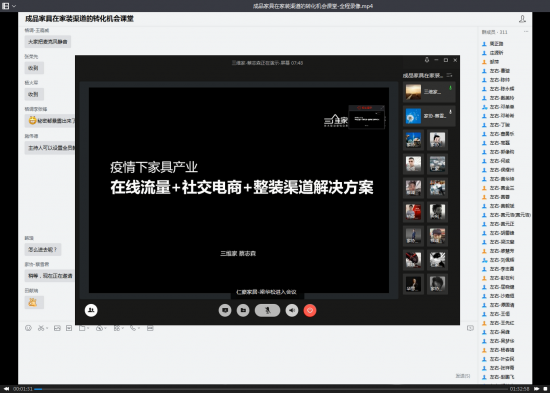
Task: Start screen sharing in the meeting toolbar
Action: click(225, 310)
